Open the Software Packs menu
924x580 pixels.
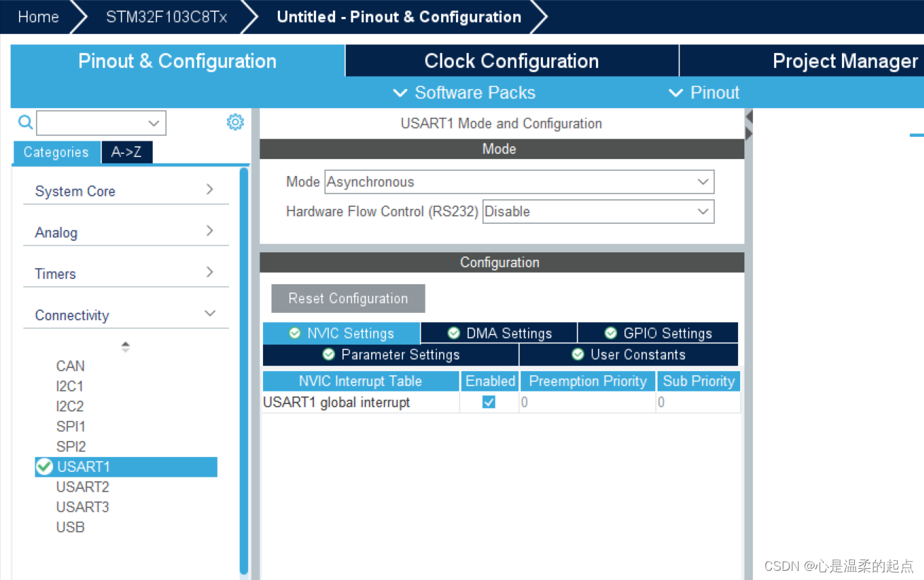[464, 93]
